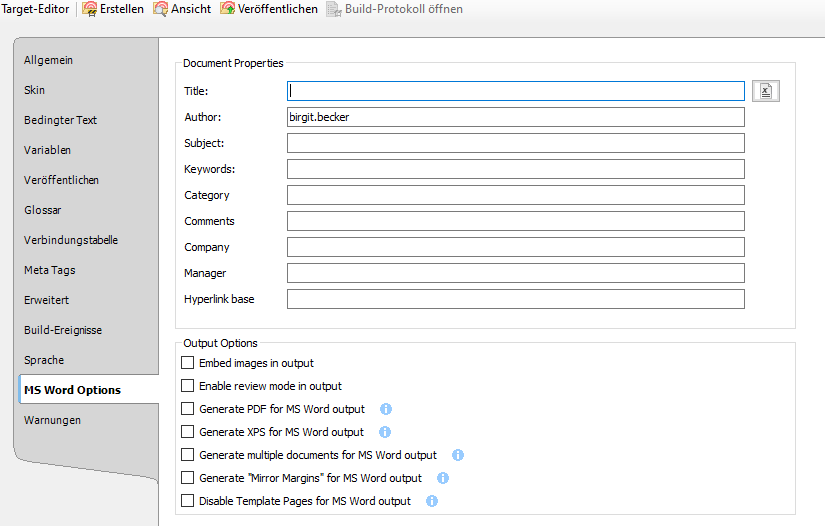The width and height of the screenshot is (825, 526).
Task: Click the Author input field
Action: pos(515,117)
